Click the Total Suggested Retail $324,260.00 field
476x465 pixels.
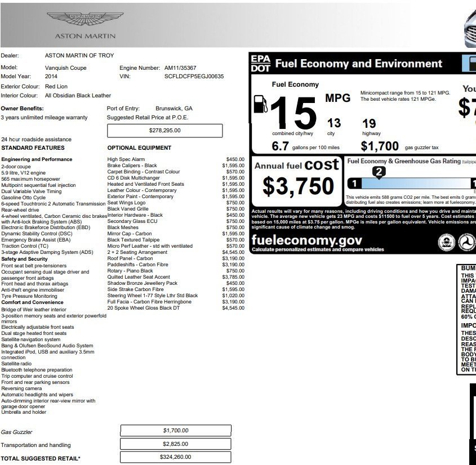[176, 457]
